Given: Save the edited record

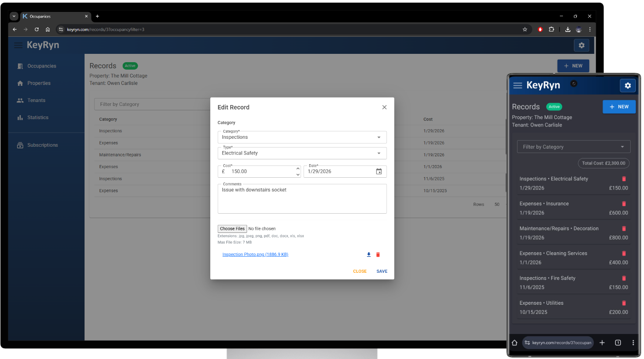Looking at the screenshot, I should tap(382, 271).
